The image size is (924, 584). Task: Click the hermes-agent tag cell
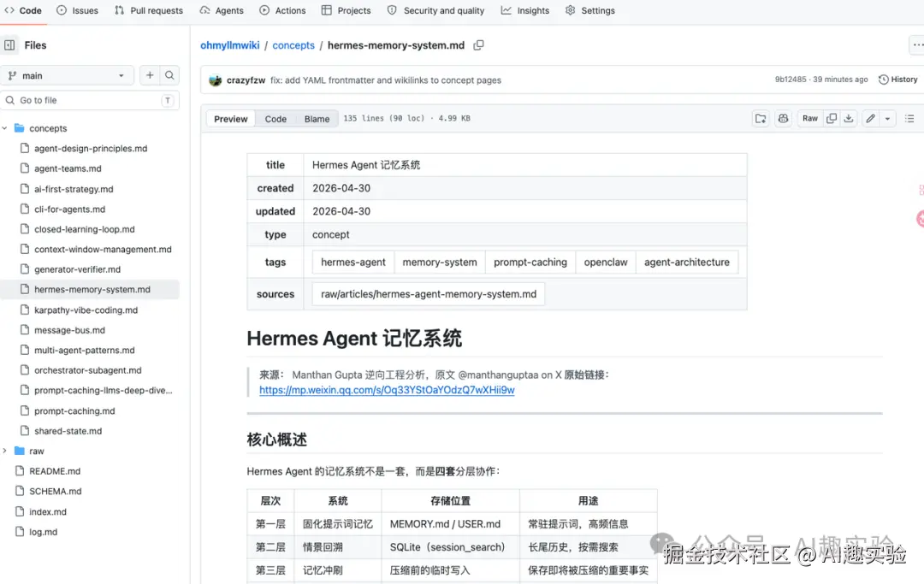[353, 262]
